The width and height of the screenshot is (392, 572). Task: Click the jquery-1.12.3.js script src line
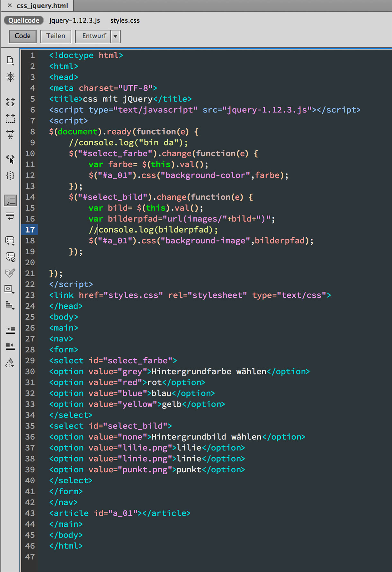(205, 110)
